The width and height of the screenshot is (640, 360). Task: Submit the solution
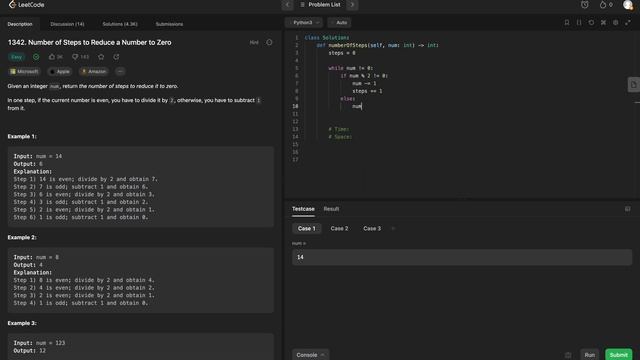pyautogui.click(x=618, y=355)
